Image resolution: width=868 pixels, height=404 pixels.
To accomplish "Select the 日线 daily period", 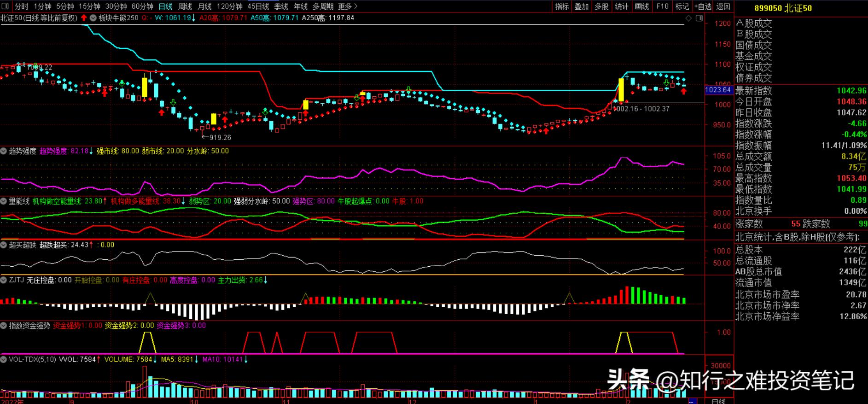I will pos(165,6).
